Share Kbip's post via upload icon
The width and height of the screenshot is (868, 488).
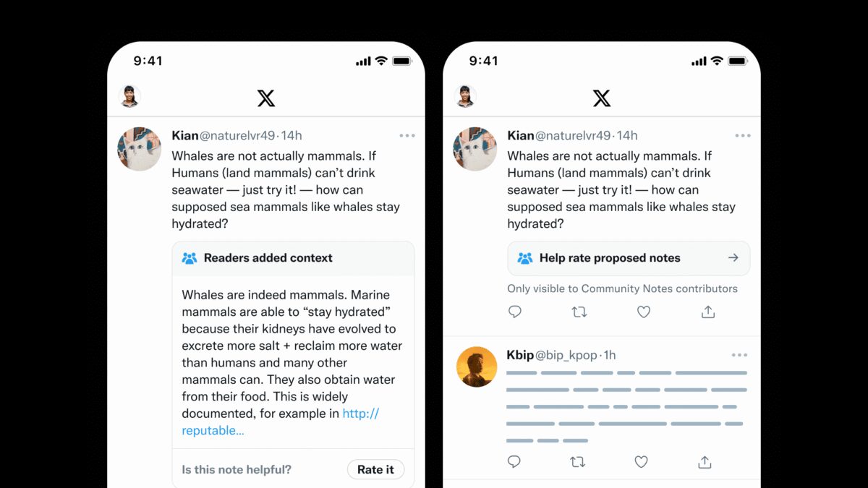pos(705,461)
